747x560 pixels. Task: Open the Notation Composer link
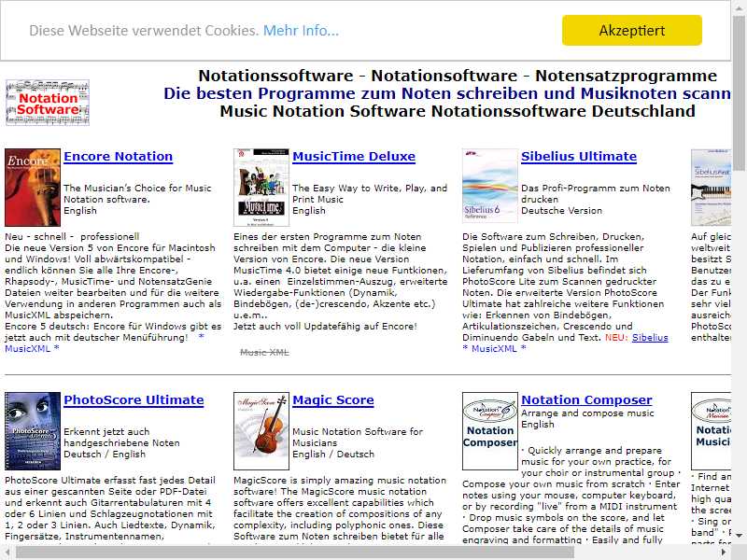[587, 400]
